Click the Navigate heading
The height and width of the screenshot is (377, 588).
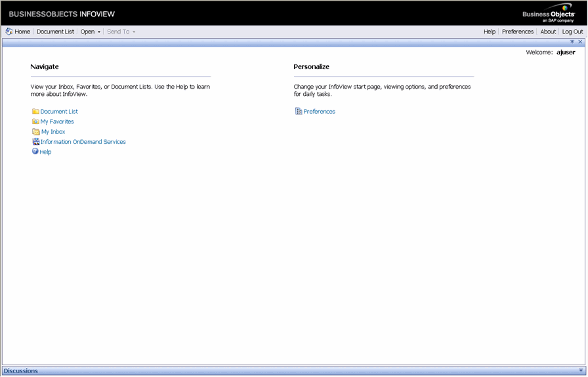click(x=44, y=66)
